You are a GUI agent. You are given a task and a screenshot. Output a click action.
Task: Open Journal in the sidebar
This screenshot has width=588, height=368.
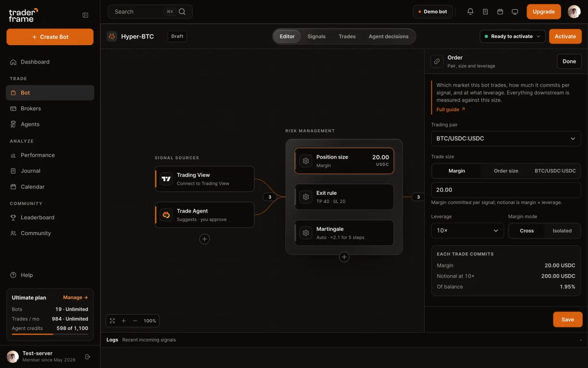point(50,171)
